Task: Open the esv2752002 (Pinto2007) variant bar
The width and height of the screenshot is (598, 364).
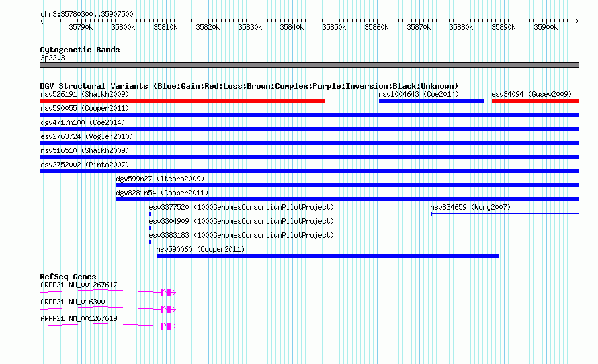Action: click(x=309, y=171)
